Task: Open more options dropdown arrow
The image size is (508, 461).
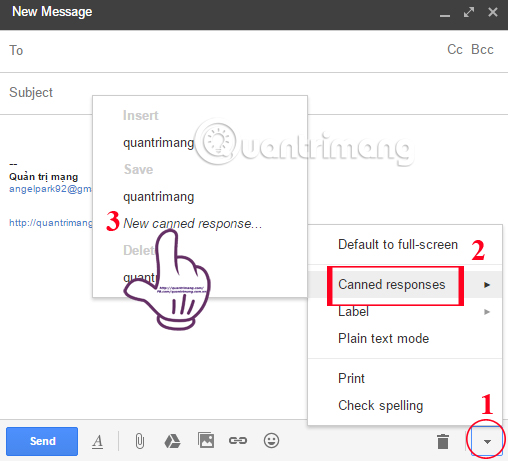Action: click(487, 442)
